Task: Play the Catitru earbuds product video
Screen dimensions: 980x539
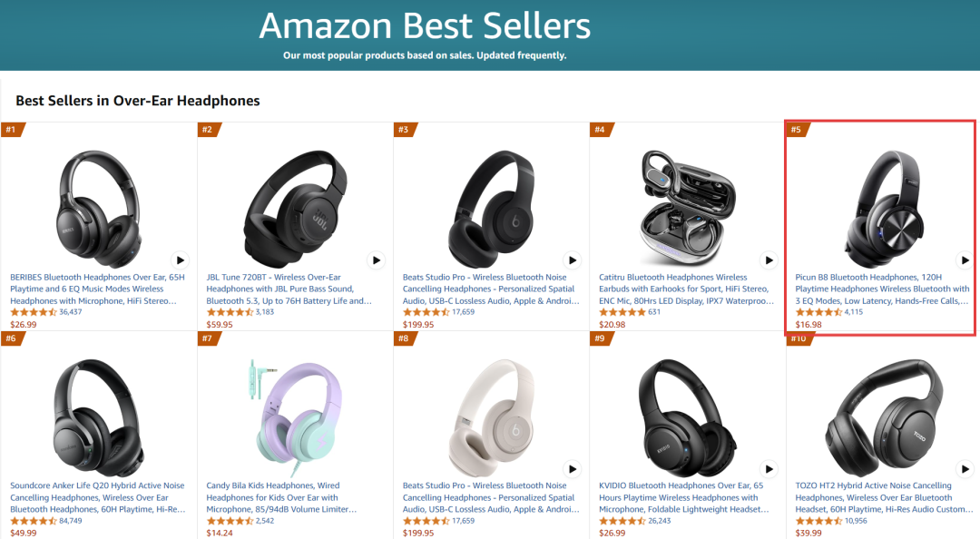Action: pyautogui.click(x=769, y=260)
